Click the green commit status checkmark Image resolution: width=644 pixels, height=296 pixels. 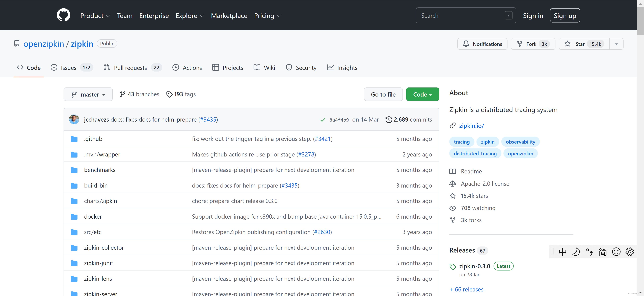click(x=323, y=120)
